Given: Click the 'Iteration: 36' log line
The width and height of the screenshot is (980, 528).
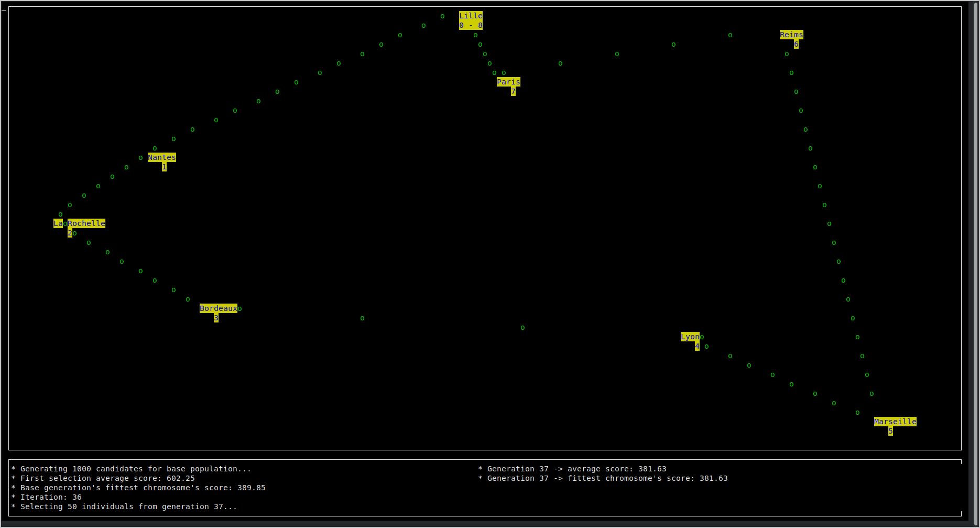Looking at the screenshot, I should 46,497.
